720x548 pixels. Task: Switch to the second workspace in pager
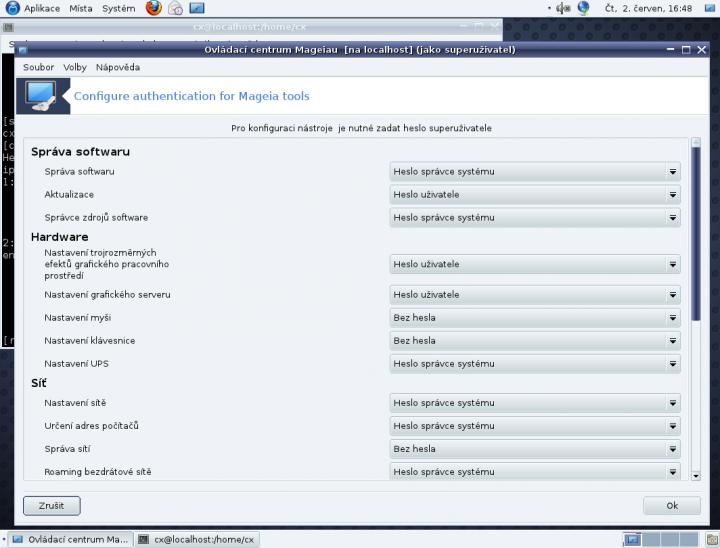pos(652,539)
